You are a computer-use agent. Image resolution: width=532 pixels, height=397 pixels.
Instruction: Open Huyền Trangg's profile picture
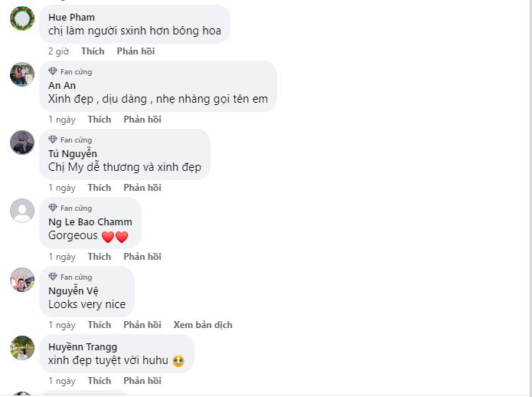coord(22,348)
